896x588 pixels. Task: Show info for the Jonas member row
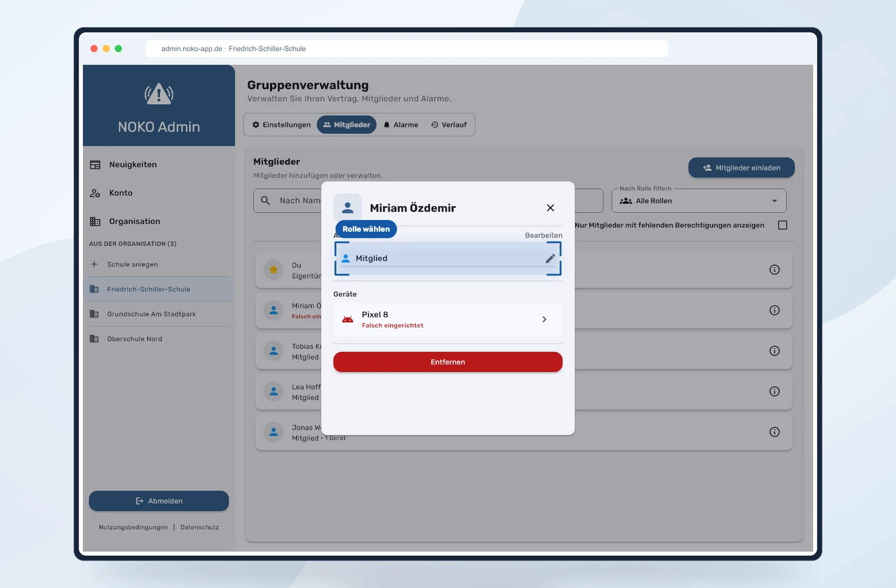(x=774, y=432)
